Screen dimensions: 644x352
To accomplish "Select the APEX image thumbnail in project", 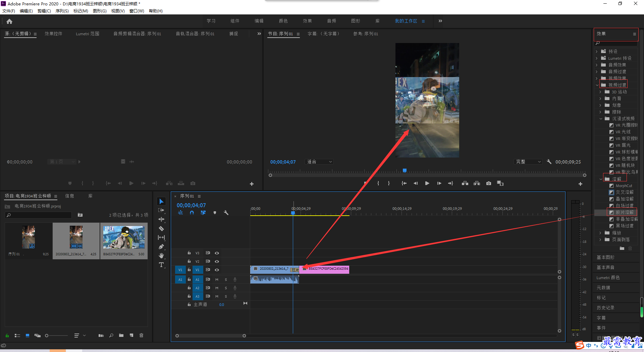I will 124,237.
